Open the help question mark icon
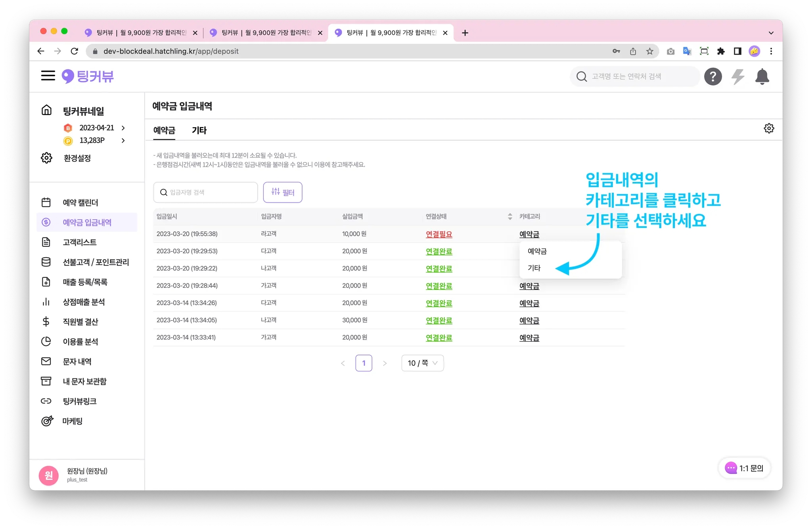 pyautogui.click(x=712, y=76)
